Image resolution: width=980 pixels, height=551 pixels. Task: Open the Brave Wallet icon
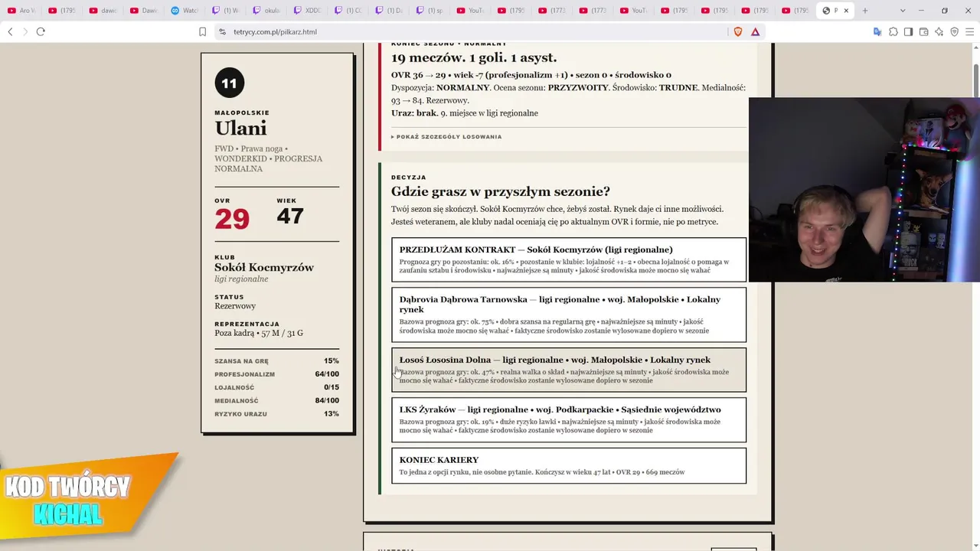coord(923,31)
